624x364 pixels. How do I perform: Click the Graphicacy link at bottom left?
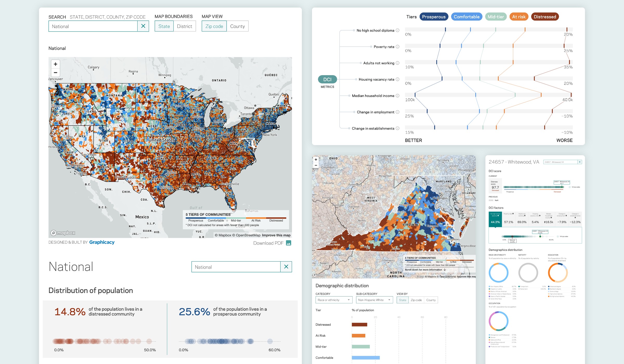tap(101, 242)
